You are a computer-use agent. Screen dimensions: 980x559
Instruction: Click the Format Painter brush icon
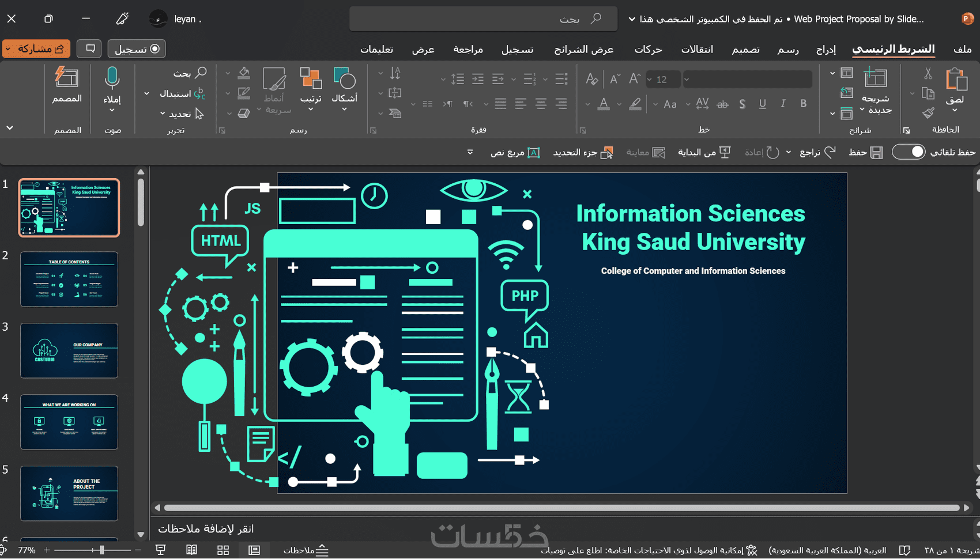(x=928, y=113)
